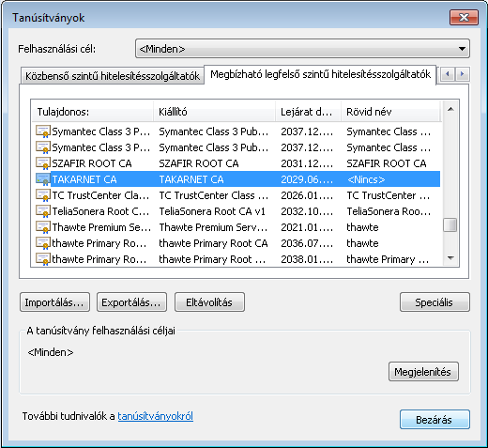
Task: Click the certificate icon beside SZAFIR ROOT CA
Action: tap(43, 163)
